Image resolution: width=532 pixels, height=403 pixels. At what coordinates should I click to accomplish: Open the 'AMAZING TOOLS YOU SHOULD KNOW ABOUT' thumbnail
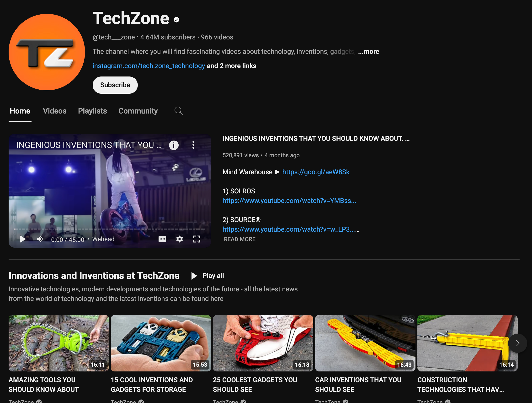tap(59, 343)
